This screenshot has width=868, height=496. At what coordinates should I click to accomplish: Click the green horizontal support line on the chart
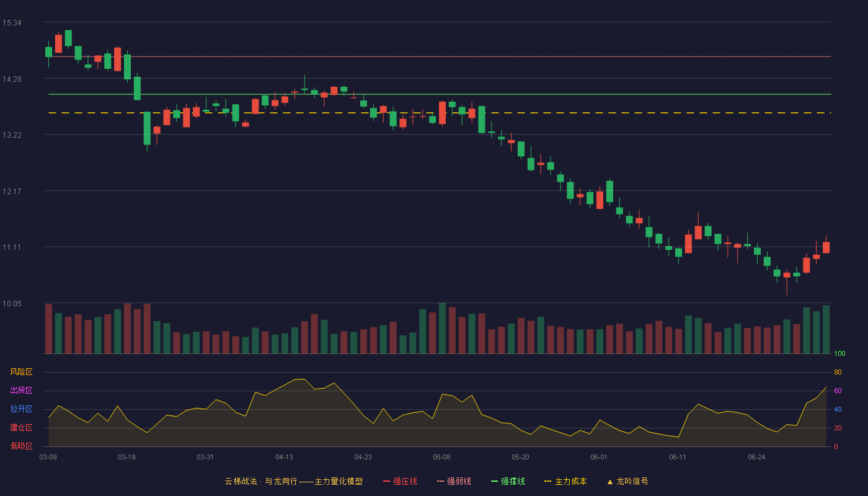pyautogui.click(x=440, y=94)
